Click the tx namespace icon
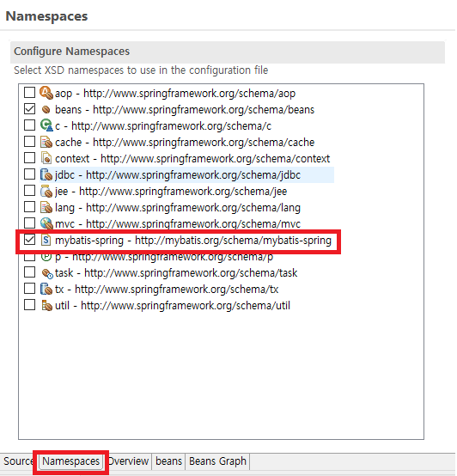Viewport: 457px width, 476px height. [x=46, y=289]
